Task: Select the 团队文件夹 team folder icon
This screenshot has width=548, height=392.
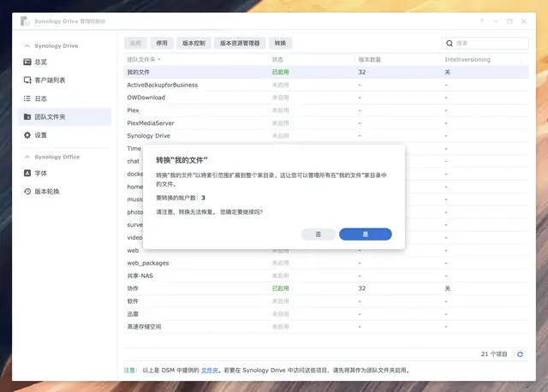Action: point(27,116)
